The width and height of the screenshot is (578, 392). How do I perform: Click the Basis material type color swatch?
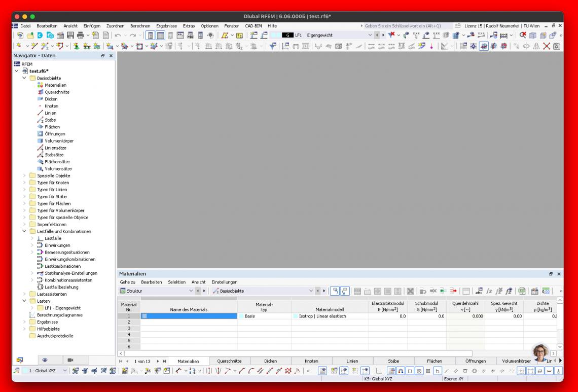[x=241, y=316]
